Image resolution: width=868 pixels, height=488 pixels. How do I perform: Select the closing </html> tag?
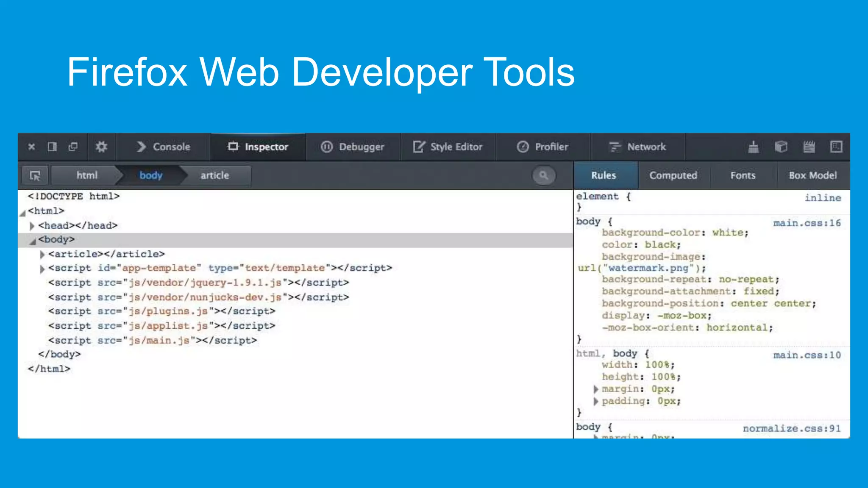click(x=49, y=369)
